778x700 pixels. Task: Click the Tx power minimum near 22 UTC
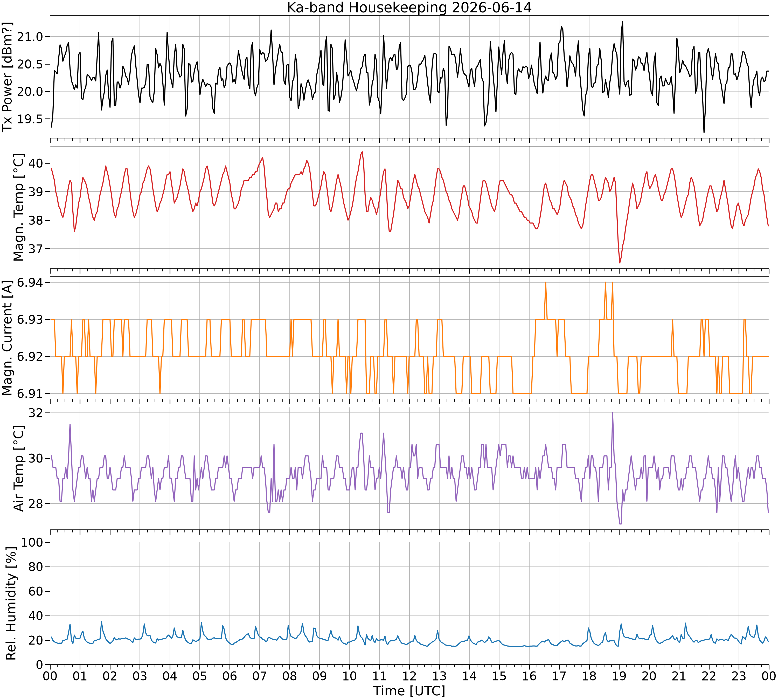[704, 132]
